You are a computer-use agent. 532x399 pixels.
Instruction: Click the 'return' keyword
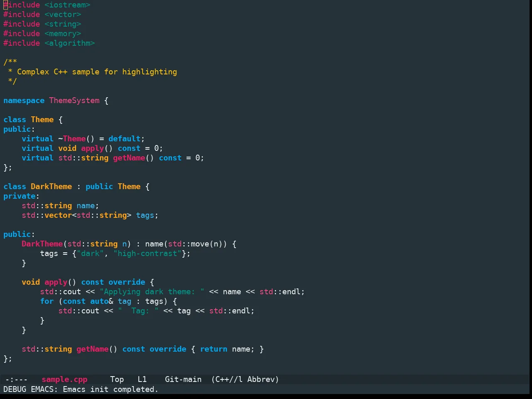(214, 349)
